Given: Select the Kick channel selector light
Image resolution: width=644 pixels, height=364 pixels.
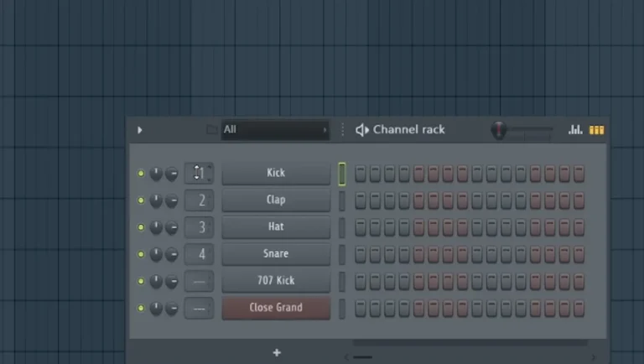Looking at the screenshot, I should click(x=342, y=174).
